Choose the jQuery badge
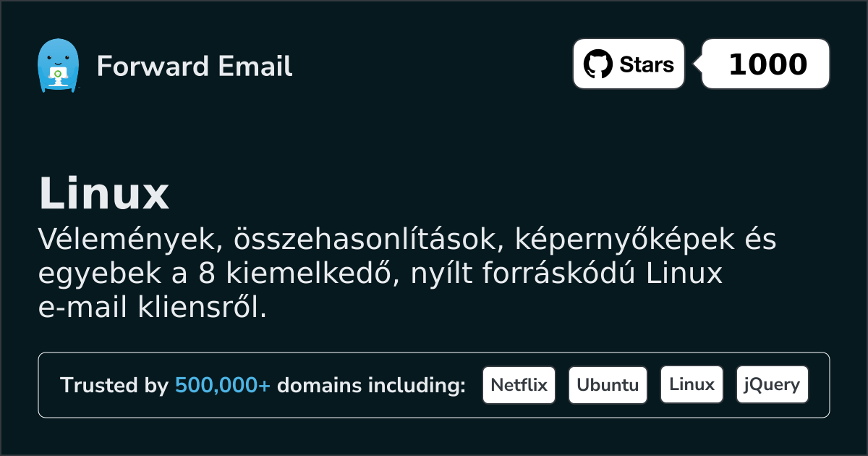Screen dimensions: 868x456 coord(772,385)
